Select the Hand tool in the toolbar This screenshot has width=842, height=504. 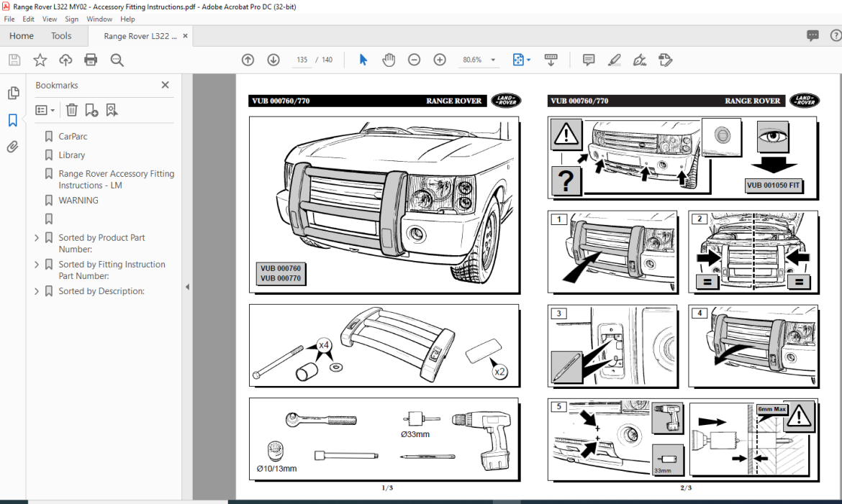(389, 60)
